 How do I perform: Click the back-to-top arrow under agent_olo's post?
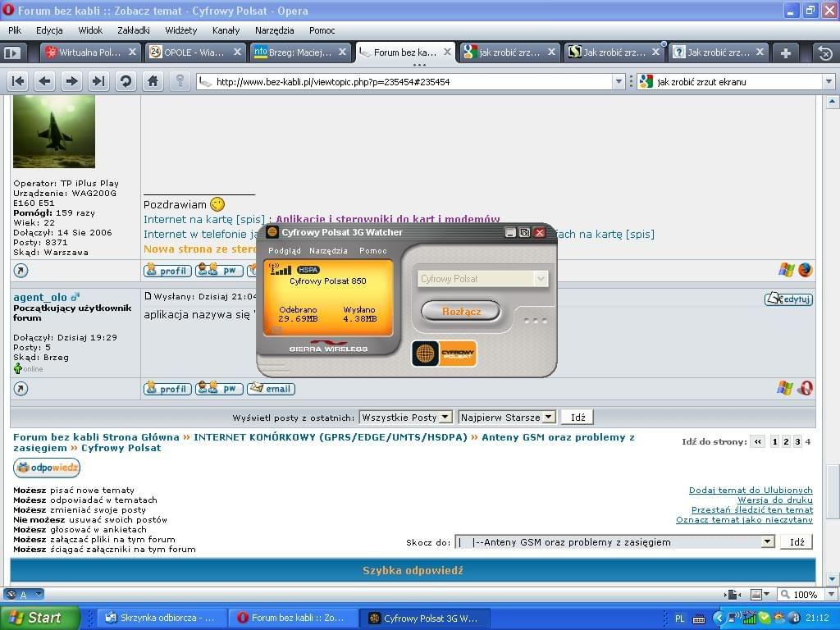21,388
